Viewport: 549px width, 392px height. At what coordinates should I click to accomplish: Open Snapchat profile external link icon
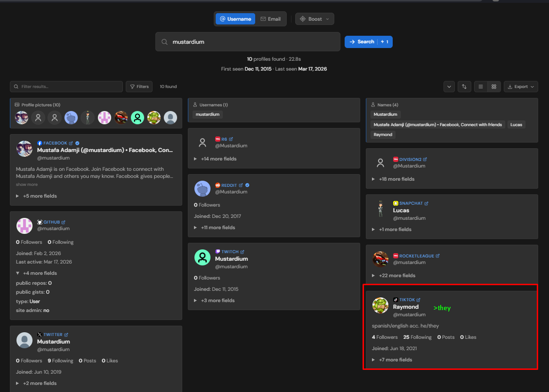tap(426, 203)
